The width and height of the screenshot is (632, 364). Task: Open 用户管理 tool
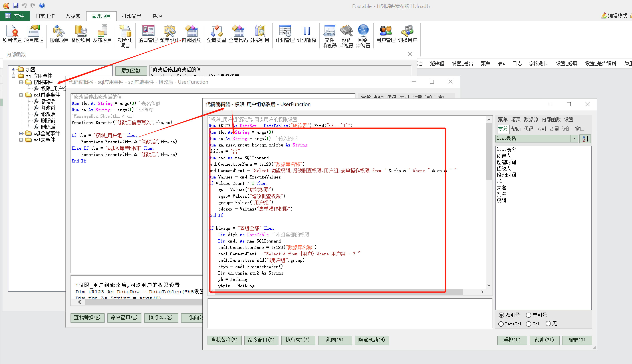tap(386, 34)
